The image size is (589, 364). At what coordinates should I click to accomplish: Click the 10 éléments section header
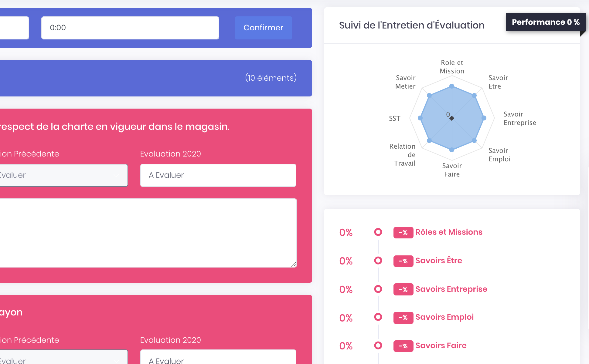pyautogui.click(x=156, y=78)
